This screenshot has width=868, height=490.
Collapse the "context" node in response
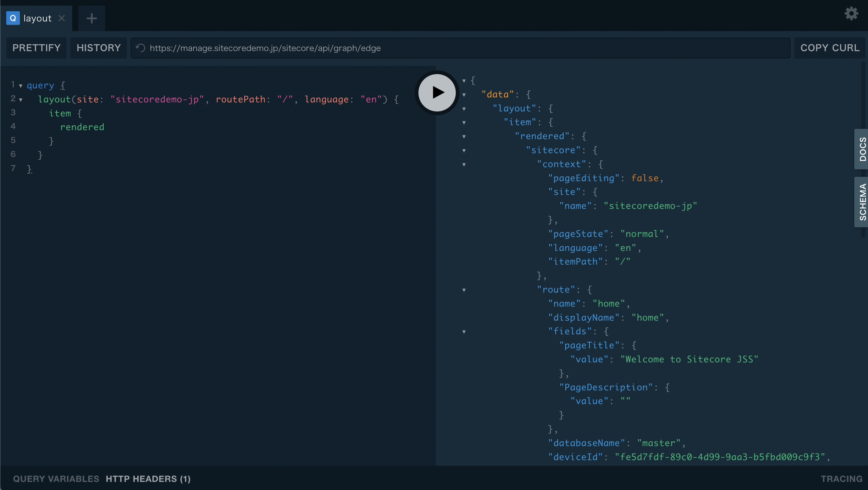(464, 165)
